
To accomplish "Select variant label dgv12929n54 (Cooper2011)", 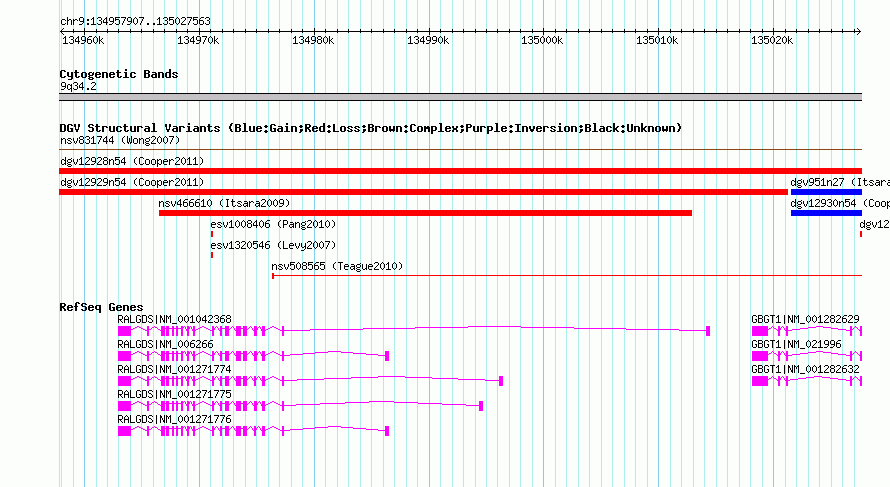I will pyautogui.click(x=132, y=182).
